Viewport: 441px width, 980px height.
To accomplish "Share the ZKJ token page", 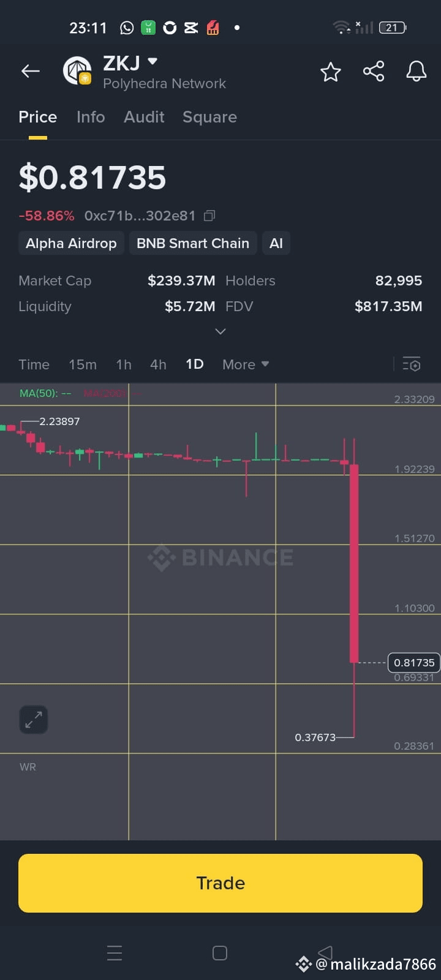I will pyautogui.click(x=374, y=71).
